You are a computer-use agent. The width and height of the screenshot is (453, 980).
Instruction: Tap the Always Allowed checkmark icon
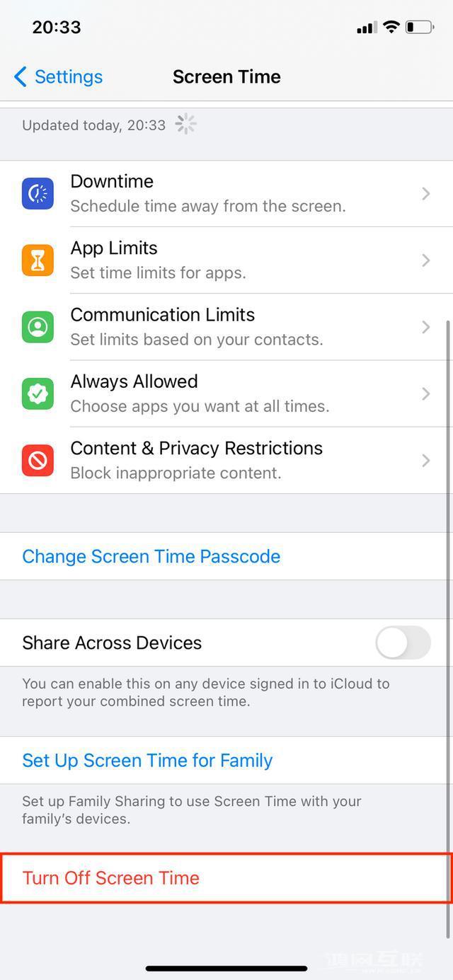point(38,393)
